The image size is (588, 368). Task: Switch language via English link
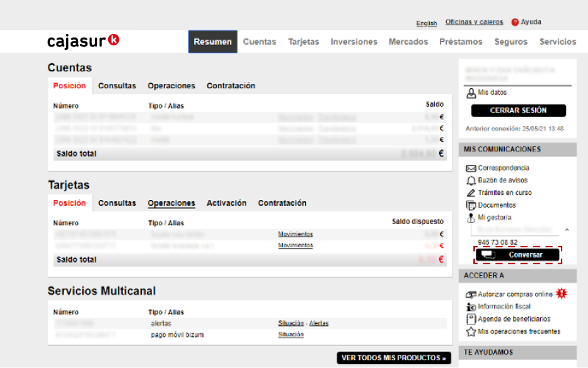(426, 24)
